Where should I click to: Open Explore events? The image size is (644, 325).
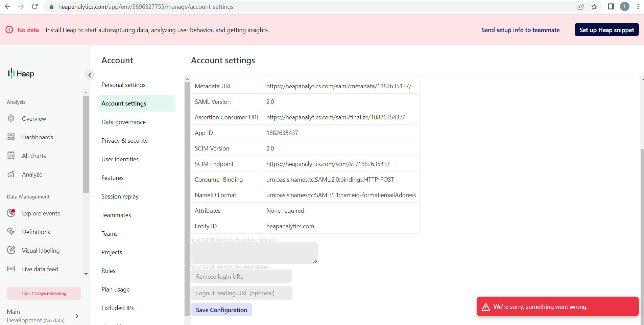[x=41, y=213]
